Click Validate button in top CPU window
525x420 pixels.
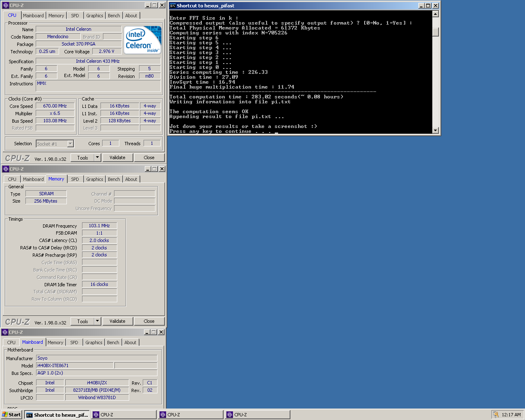(x=117, y=157)
